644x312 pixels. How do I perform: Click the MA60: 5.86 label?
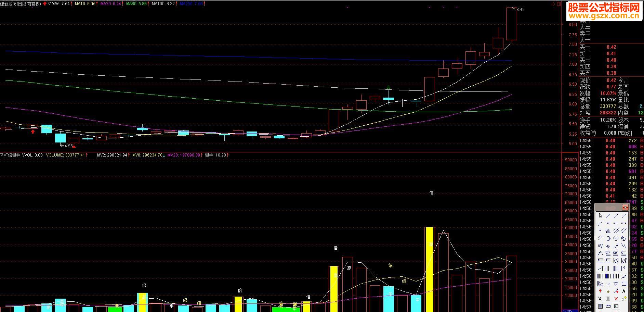pos(136,4)
